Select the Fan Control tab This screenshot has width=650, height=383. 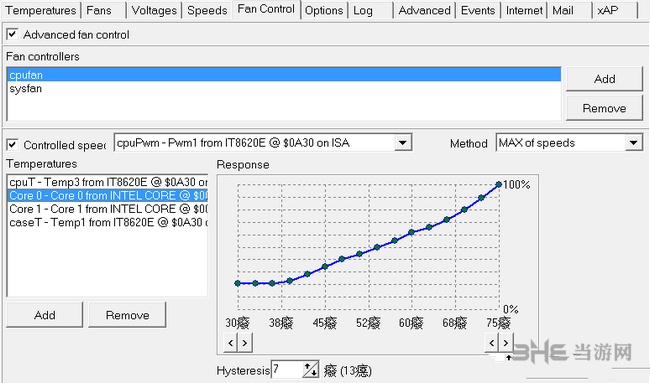tap(266, 9)
